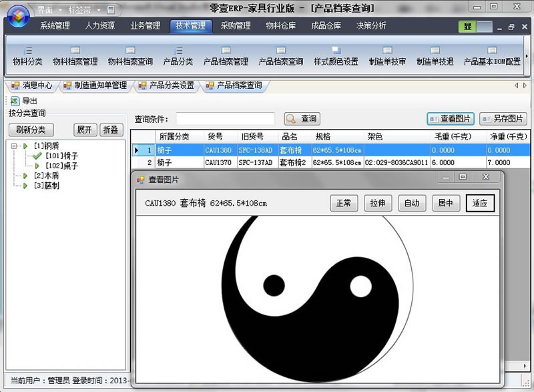
Task: Open the 成品仓库 menu
Action: [326, 25]
